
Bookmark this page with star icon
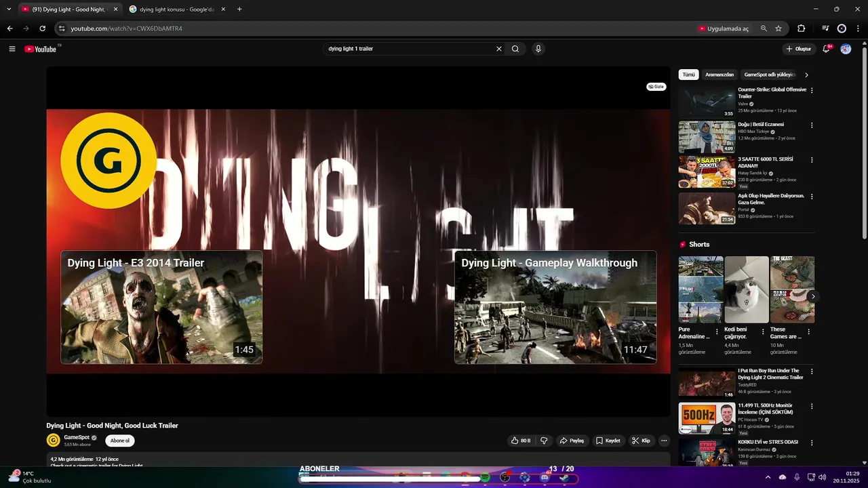tap(778, 28)
